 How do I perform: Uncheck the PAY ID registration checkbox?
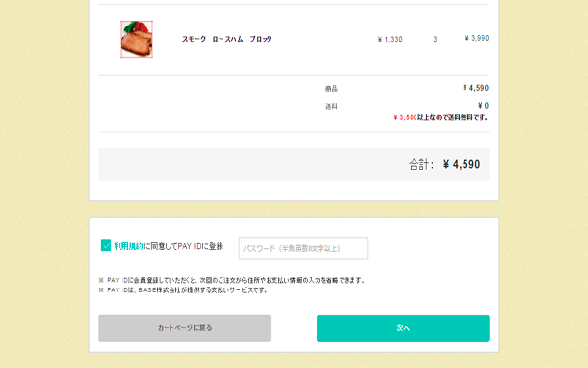[x=106, y=246]
